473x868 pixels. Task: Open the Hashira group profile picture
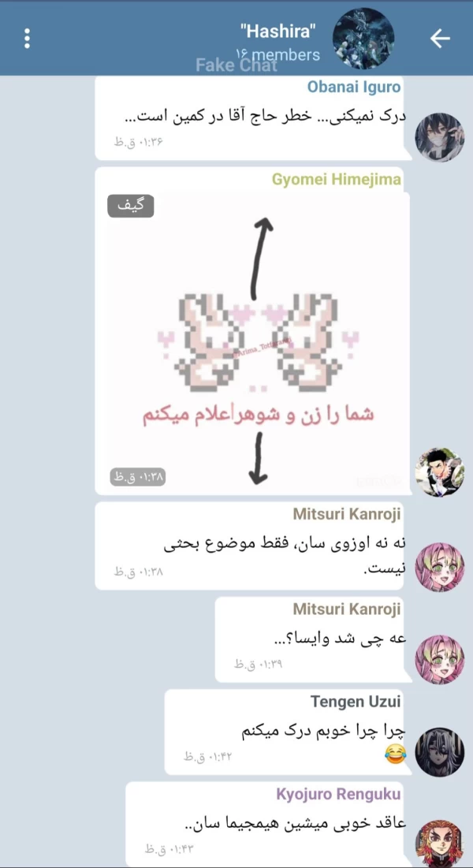[363, 38]
